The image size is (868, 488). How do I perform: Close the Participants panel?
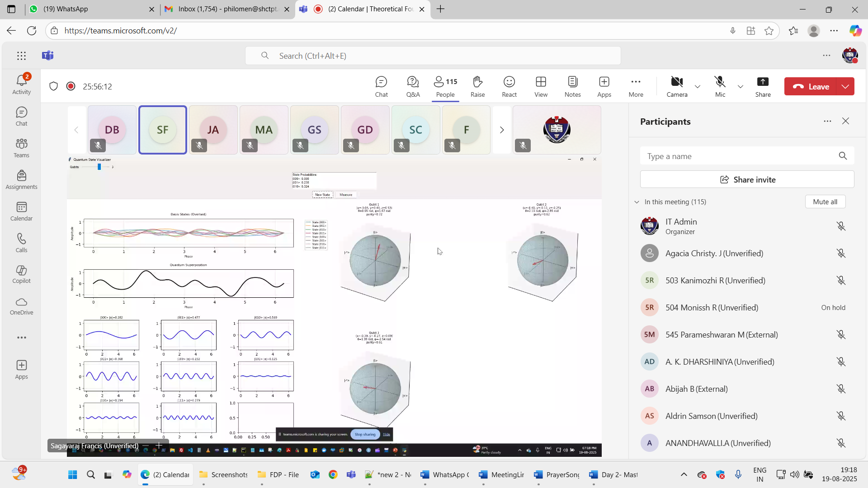(x=845, y=121)
